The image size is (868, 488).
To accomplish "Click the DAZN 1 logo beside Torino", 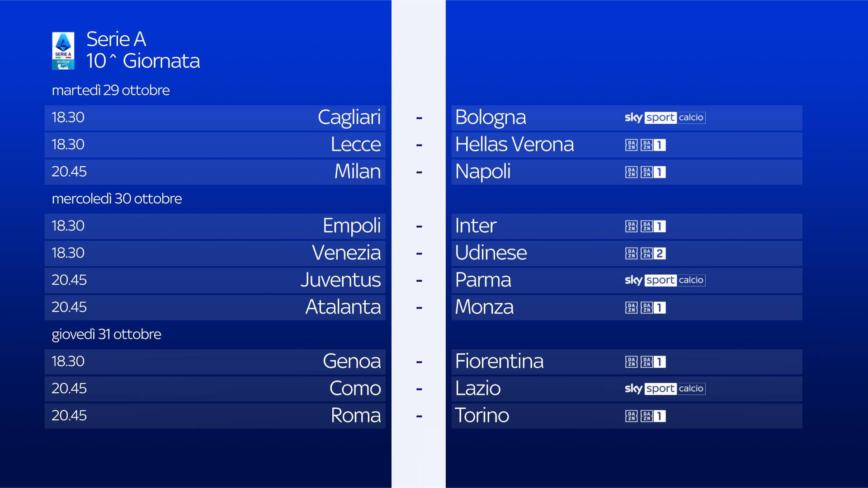I will click(x=646, y=416).
